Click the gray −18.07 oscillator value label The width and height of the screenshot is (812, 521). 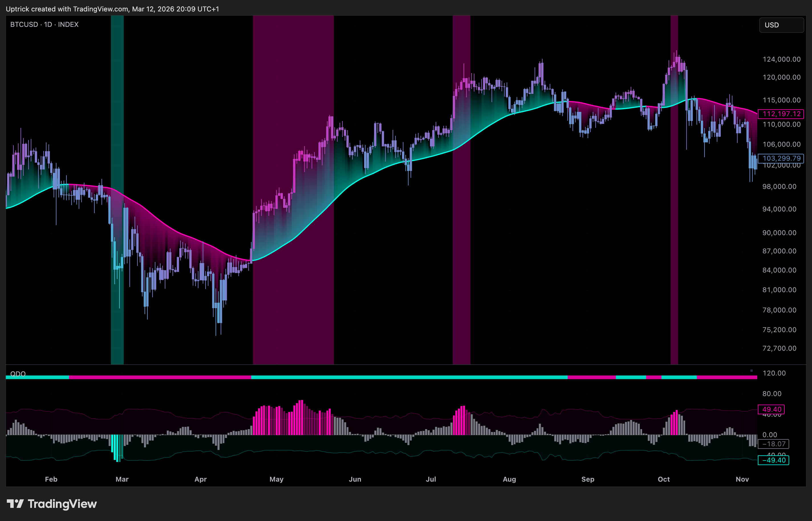click(774, 444)
